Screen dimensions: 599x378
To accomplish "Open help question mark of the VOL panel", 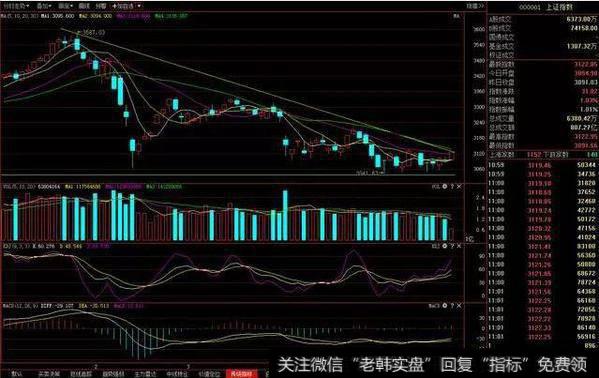I will pyautogui.click(x=452, y=187).
